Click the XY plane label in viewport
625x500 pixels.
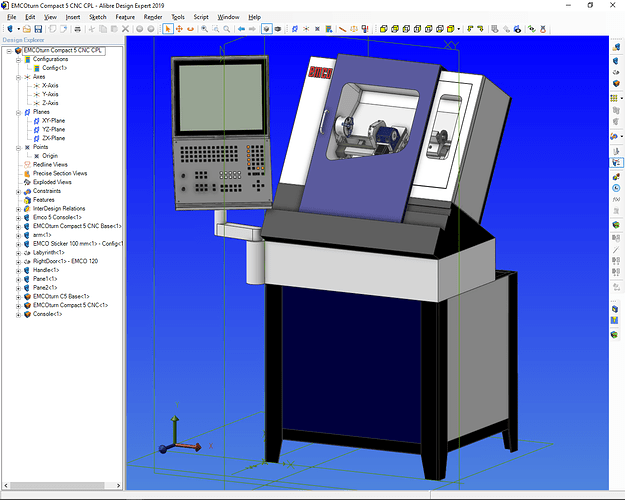click(451, 45)
